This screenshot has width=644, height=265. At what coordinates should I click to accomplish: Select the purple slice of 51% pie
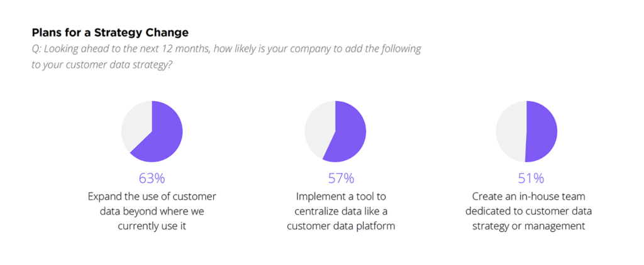542,131
